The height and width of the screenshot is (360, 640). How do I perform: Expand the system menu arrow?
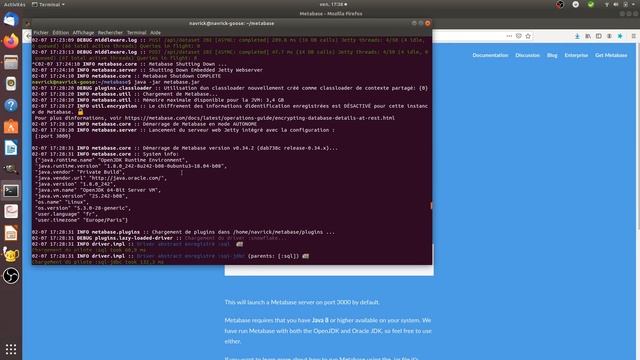click(x=633, y=4)
